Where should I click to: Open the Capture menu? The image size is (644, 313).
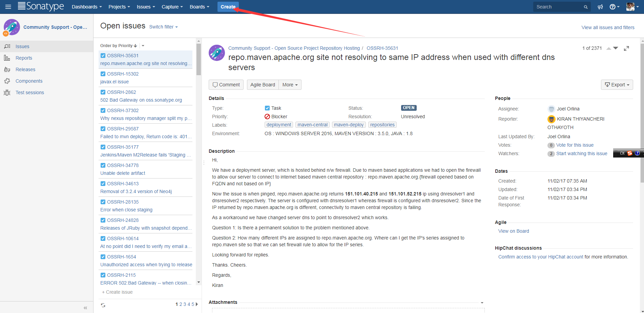pyautogui.click(x=172, y=7)
